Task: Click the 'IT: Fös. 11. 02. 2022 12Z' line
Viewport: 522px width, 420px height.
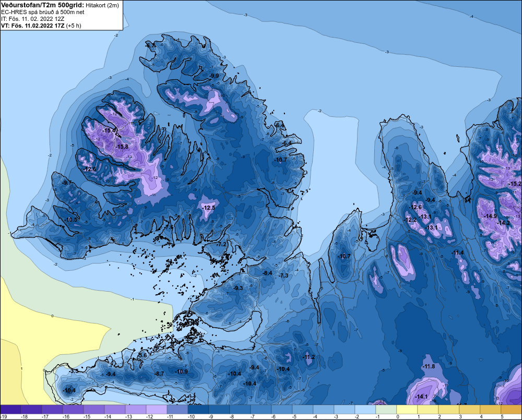Action: tap(32, 19)
